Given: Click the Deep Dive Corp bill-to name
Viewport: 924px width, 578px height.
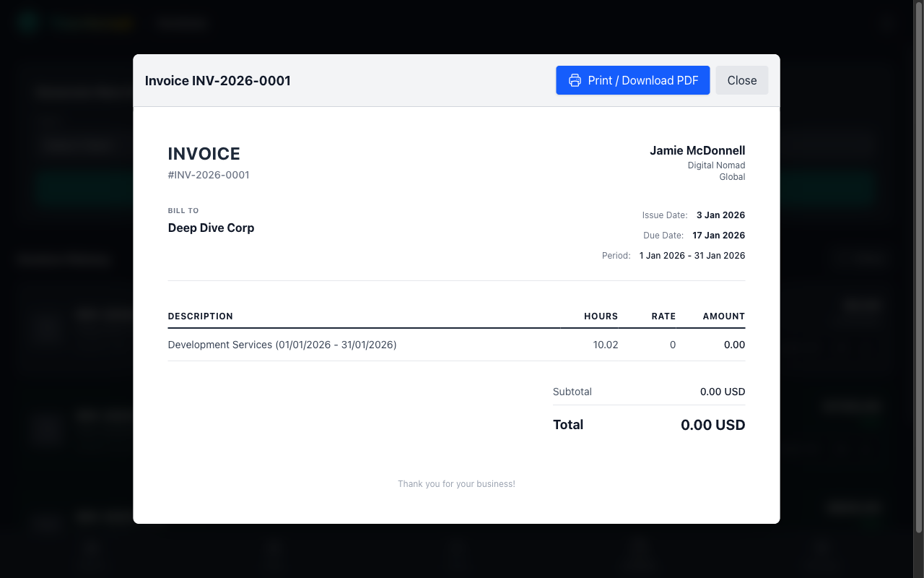Looking at the screenshot, I should (211, 228).
